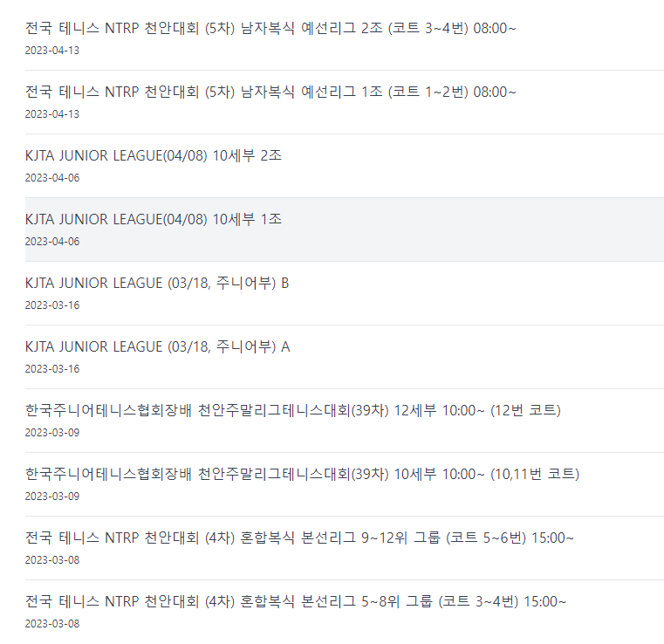Click the 2023-03-09 date under 10세부 10:00 post
Image resolution: width=664 pixels, height=644 pixels.
(52, 497)
